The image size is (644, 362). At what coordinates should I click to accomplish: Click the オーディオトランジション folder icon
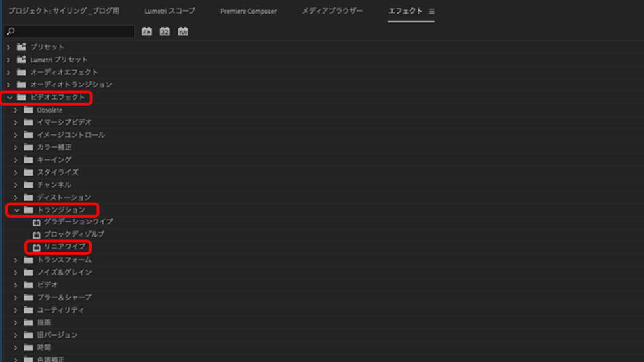pos(22,85)
